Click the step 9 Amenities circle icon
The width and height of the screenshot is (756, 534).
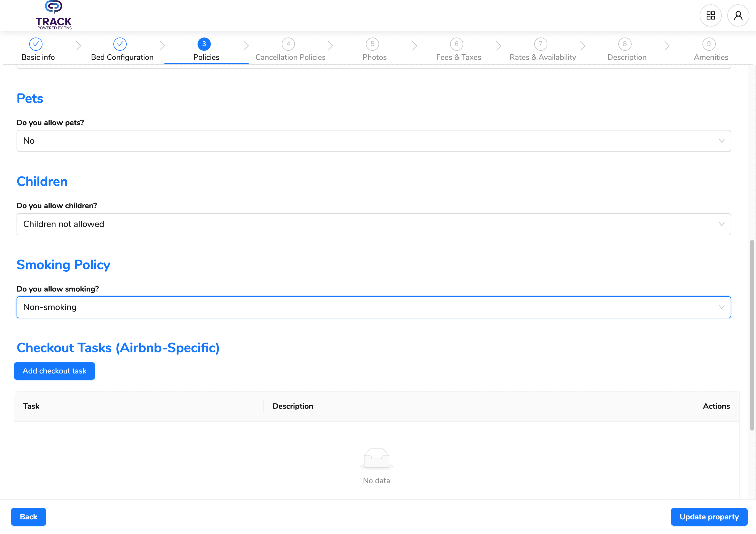point(709,44)
